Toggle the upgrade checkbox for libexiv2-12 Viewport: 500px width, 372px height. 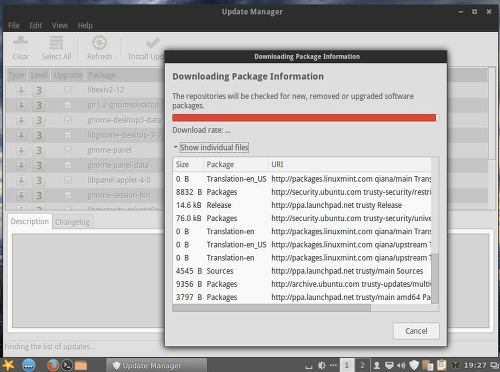point(68,90)
